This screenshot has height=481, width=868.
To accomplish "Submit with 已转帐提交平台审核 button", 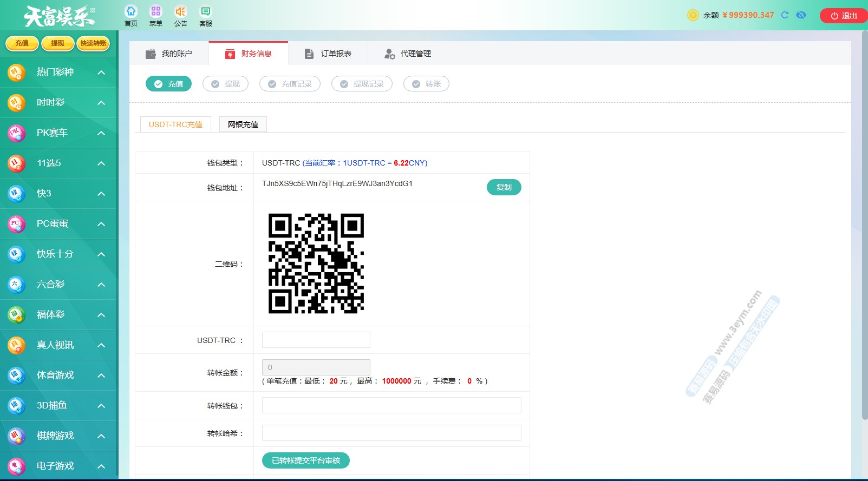I will (x=306, y=460).
